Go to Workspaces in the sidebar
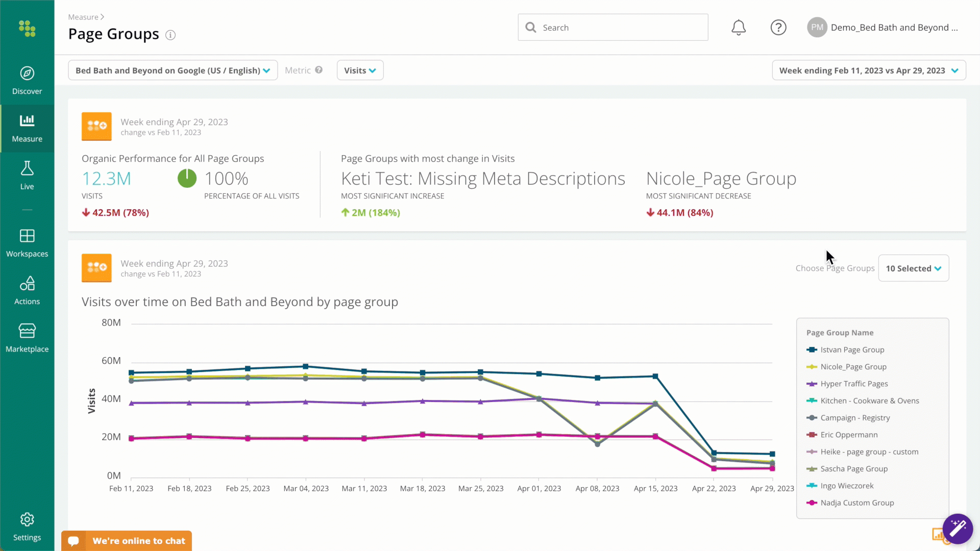980x551 pixels. tap(27, 243)
